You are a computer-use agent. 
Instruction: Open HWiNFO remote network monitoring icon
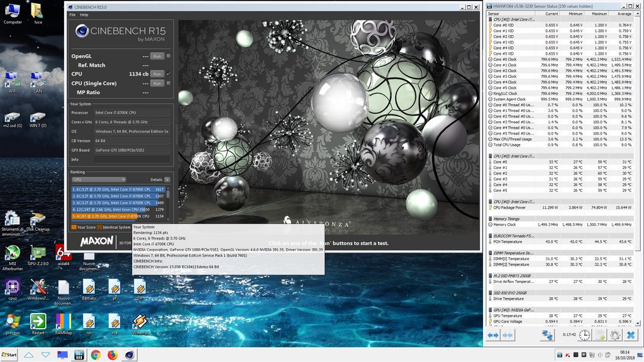pyautogui.click(x=547, y=336)
